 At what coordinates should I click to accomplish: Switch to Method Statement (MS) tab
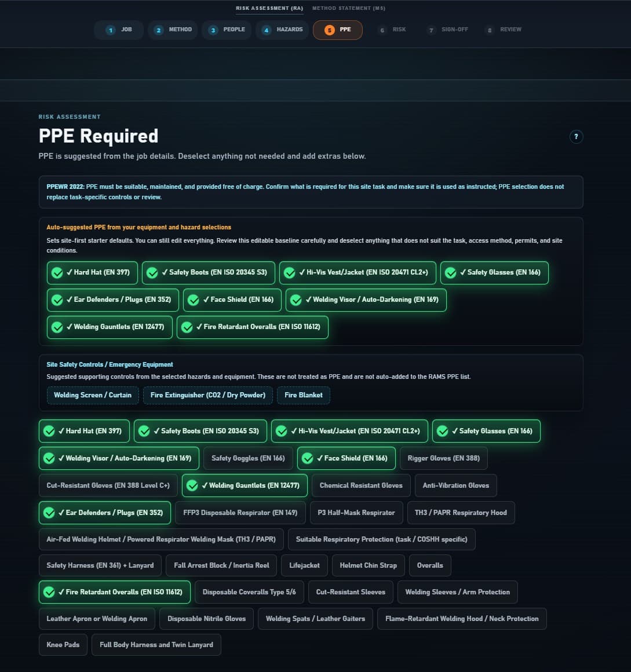point(348,8)
